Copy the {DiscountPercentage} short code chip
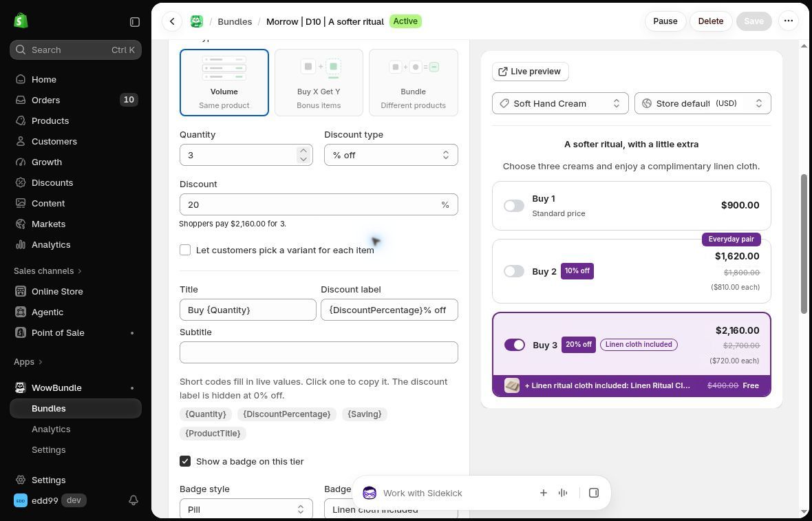This screenshot has width=812, height=521. 287,414
